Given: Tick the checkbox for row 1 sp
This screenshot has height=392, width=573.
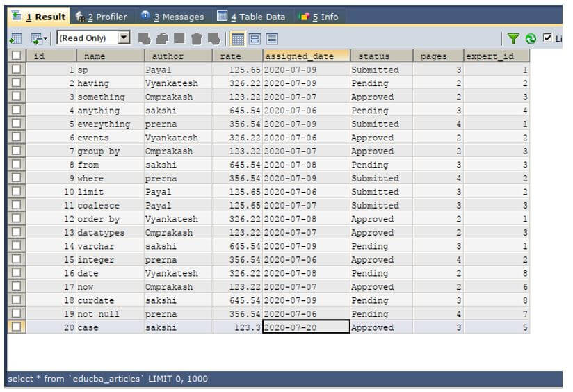Looking at the screenshot, I should click(x=16, y=69).
